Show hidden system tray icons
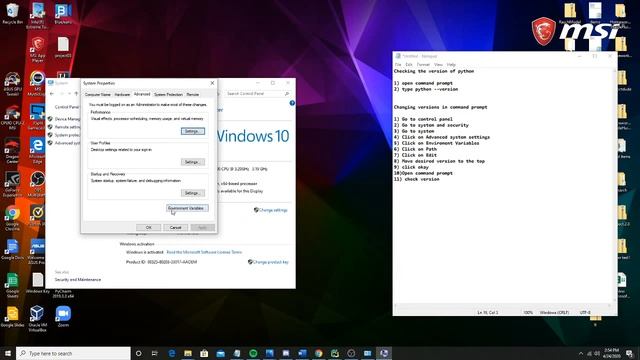This screenshot has height=360, width=640. [x=581, y=353]
